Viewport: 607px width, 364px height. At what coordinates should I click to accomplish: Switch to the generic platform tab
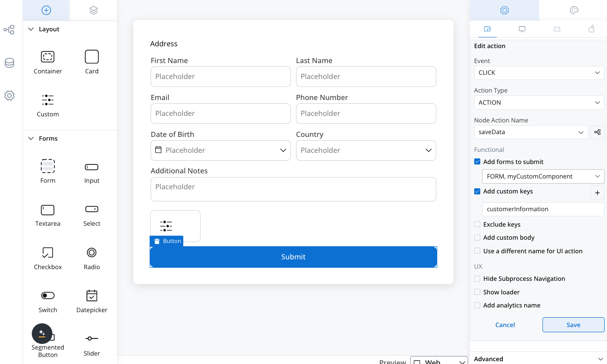click(487, 29)
